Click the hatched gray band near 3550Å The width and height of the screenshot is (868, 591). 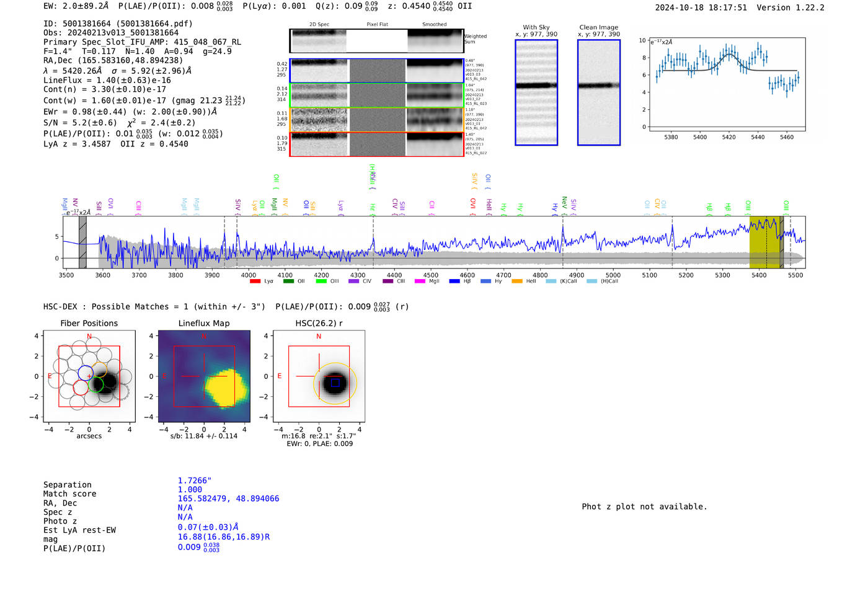point(82,242)
